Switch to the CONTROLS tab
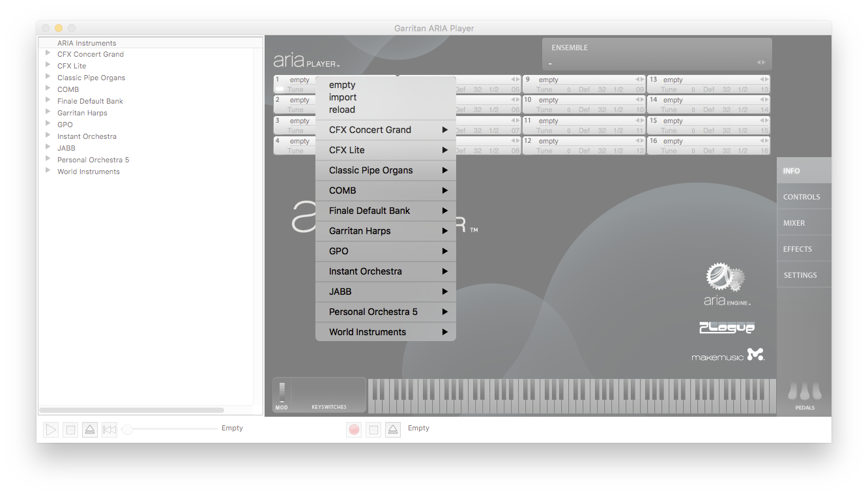Screen dimensions: 868x495 tap(804, 197)
